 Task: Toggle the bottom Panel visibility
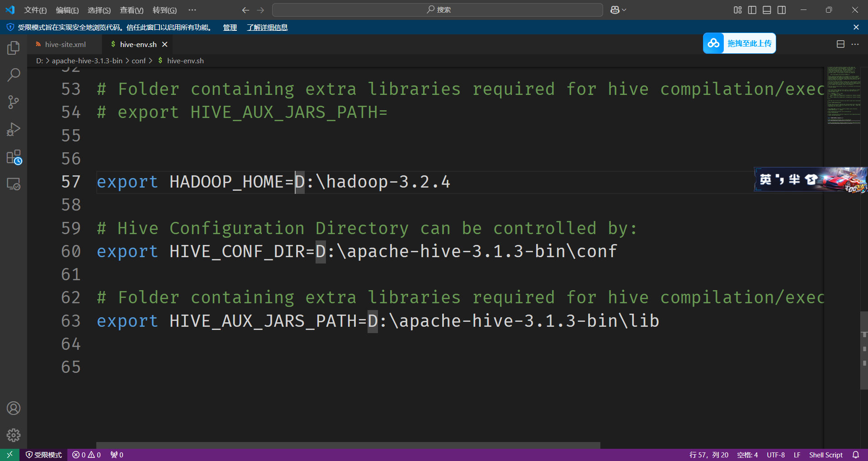(766, 9)
